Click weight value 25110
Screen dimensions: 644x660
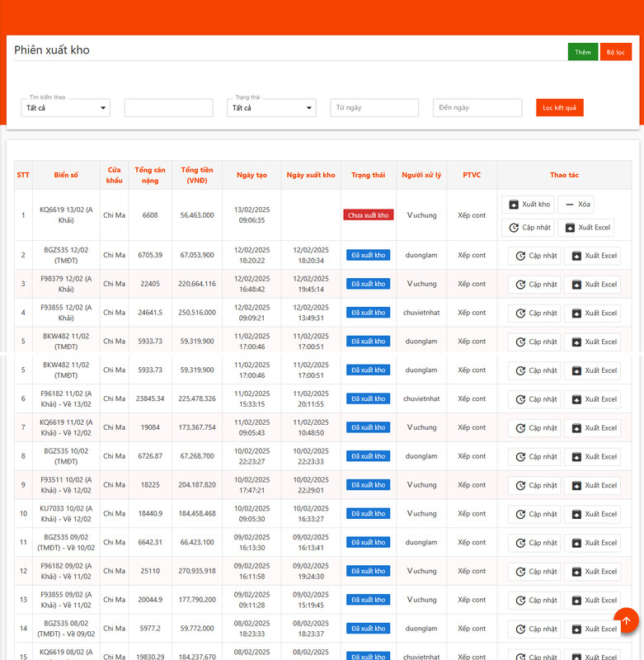pyautogui.click(x=150, y=571)
